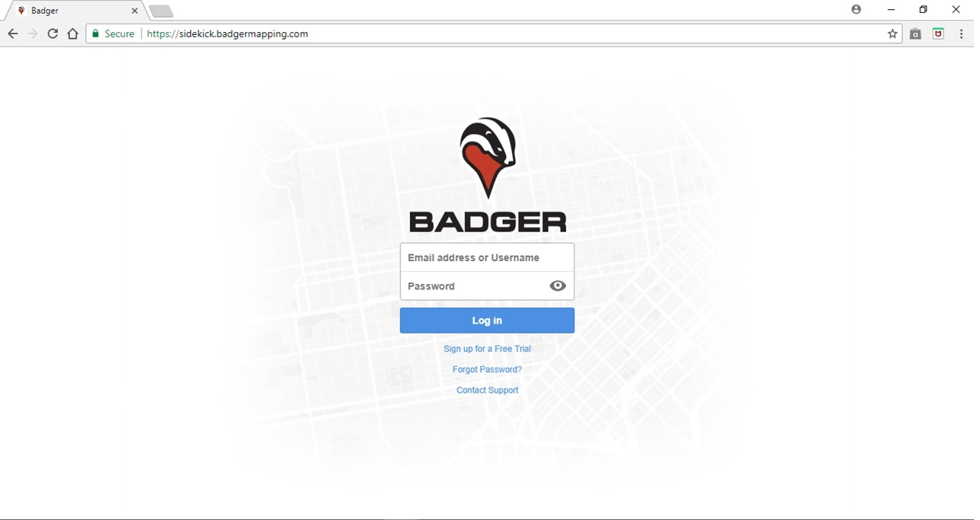Open the Contact Support link
The image size is (980, 520).
click(x=487, y=390)
